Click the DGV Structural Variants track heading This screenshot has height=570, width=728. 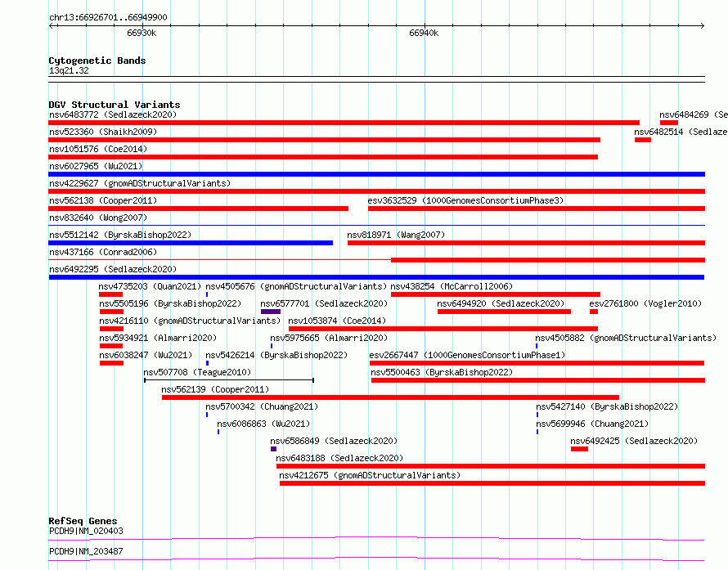coord(115,105)
